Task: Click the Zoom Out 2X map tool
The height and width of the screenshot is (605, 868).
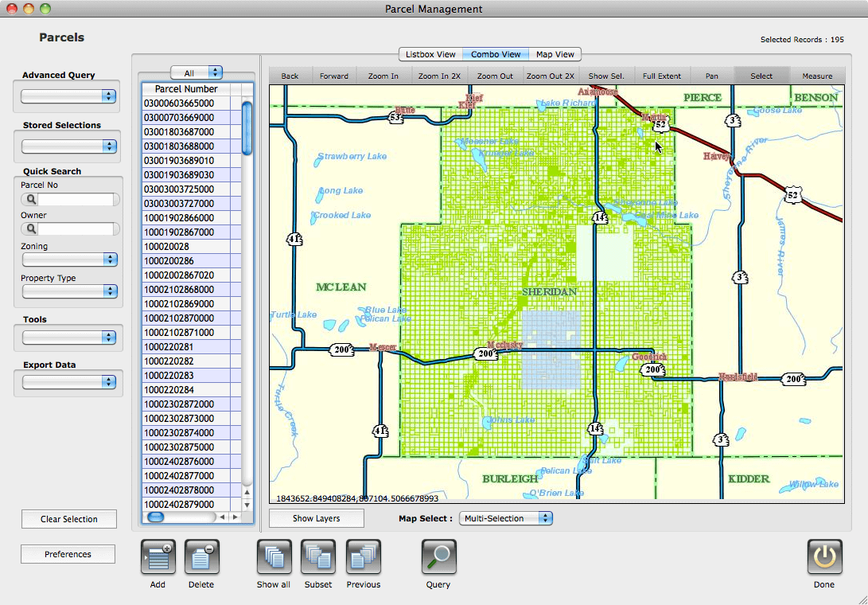Action: tap(551, 76)
